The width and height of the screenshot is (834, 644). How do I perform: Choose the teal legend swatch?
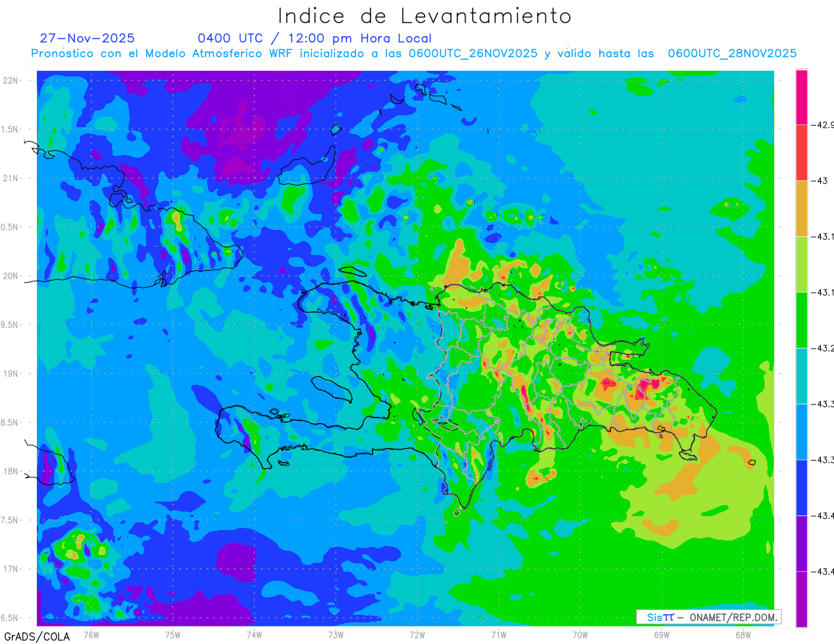801,376
